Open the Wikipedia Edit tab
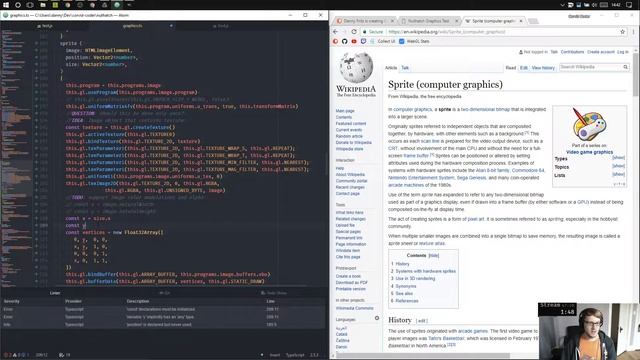Screen dimensions: 640x360 [x=524, y=68]
